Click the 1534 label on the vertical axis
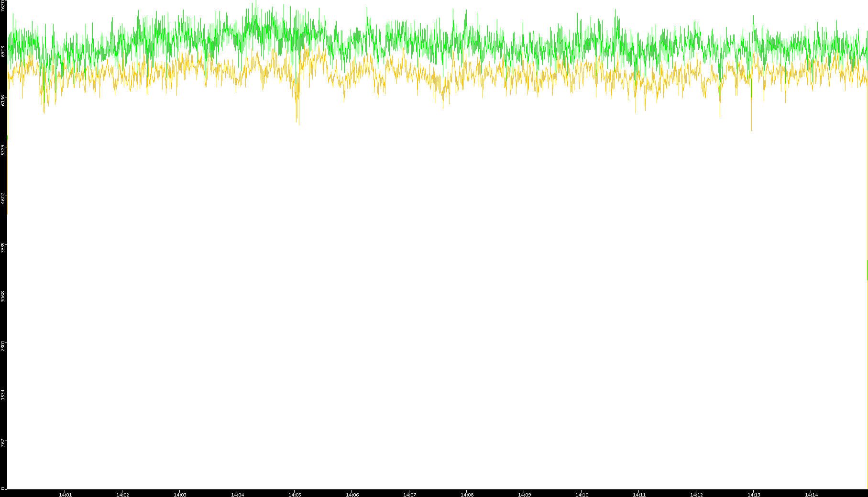The height and width of the screenshot is (497, 868). [x=3, y=394]
